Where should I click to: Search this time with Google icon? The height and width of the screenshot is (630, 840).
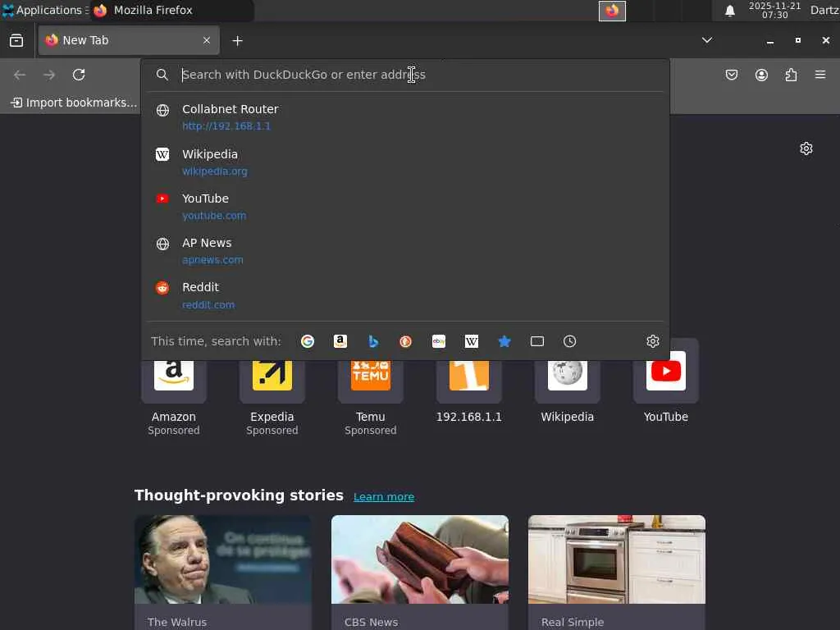[308, 341]
